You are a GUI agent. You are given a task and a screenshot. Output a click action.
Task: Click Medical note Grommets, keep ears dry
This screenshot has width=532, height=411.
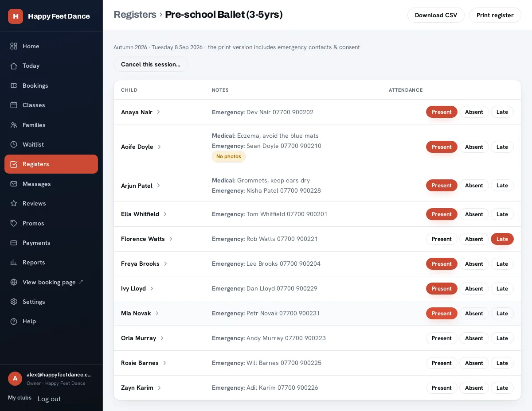click(261, 180)
